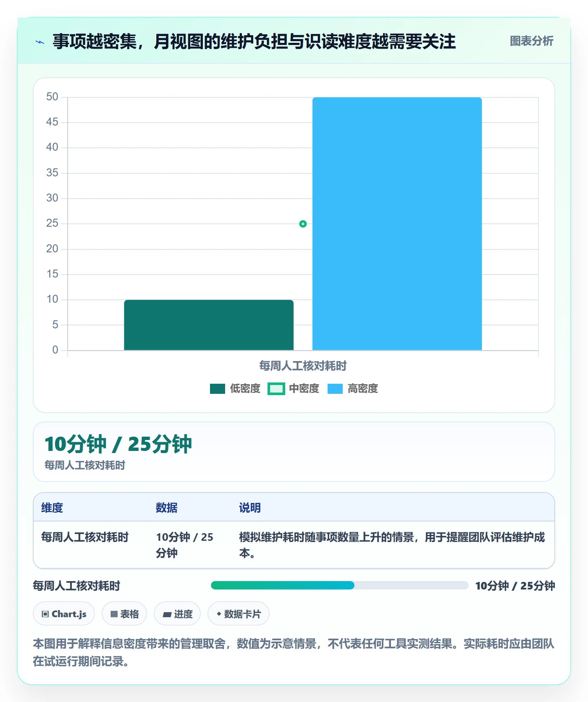Click the diamond icon in the 数据卡片 chip
Image resolution: width=588 pixels, height=702 pixels.
[x=219, y=614]
